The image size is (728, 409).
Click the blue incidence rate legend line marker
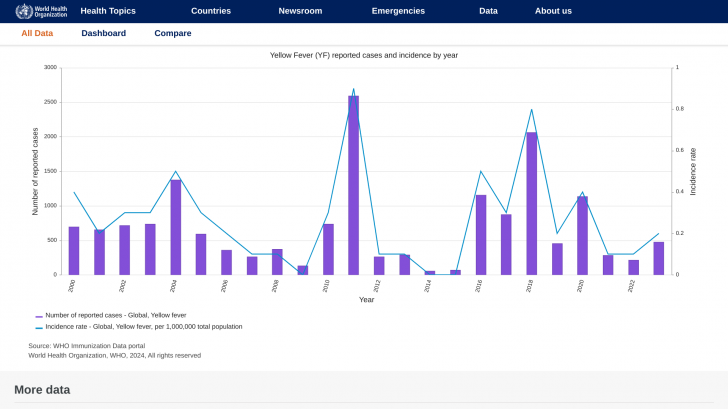coord(39,327)
